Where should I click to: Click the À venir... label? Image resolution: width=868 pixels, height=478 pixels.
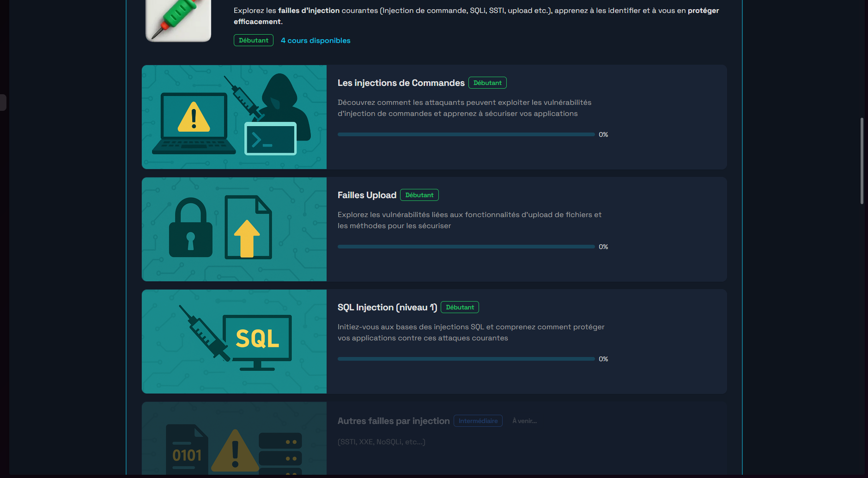(524, 421)
